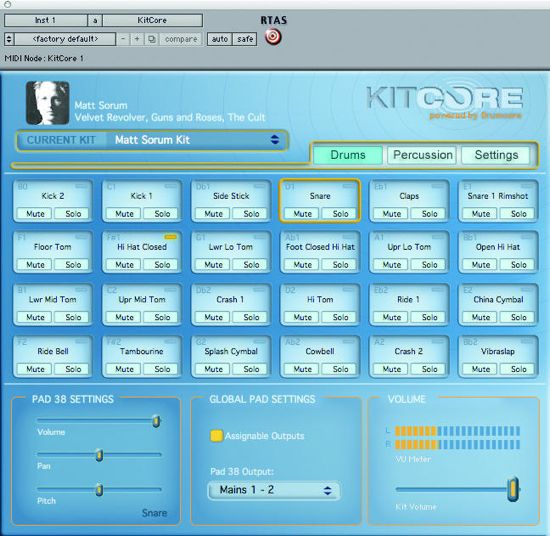Select the Splash Cymbal pad name

click(231, 351)
